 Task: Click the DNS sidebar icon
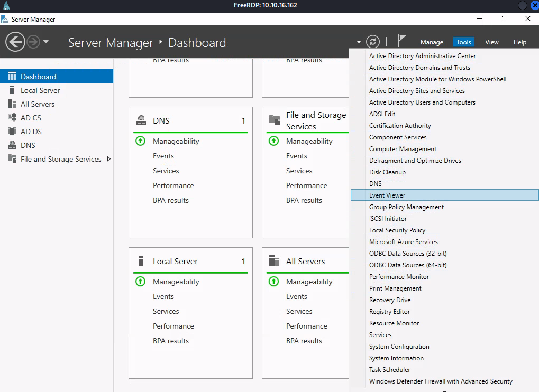[12, 145]
